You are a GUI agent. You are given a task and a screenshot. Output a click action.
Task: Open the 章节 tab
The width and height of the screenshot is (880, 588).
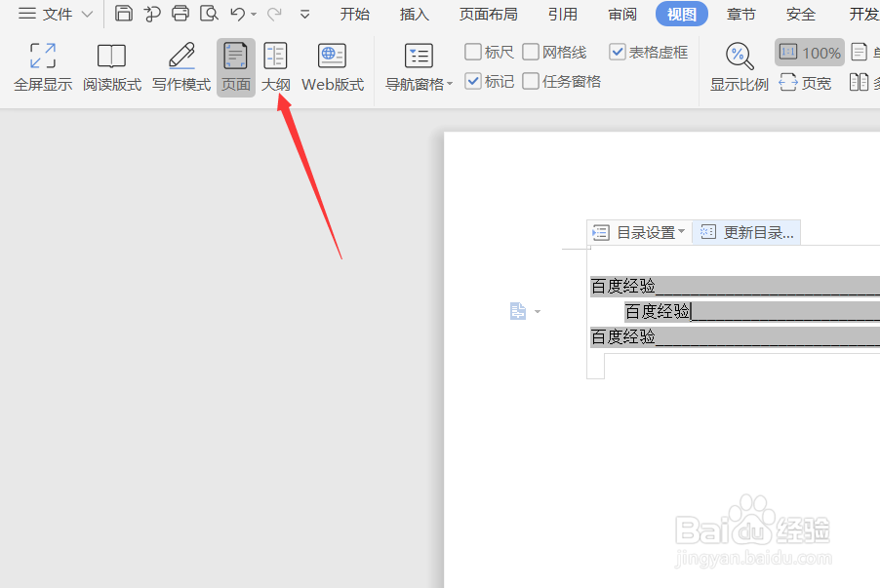pyautogui.click(x=741, y=14)
